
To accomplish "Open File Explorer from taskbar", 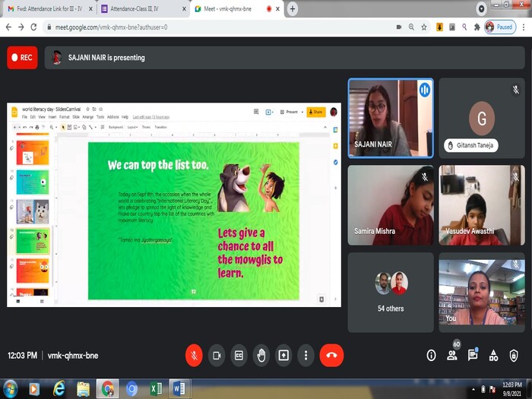I will click(83, 389).
